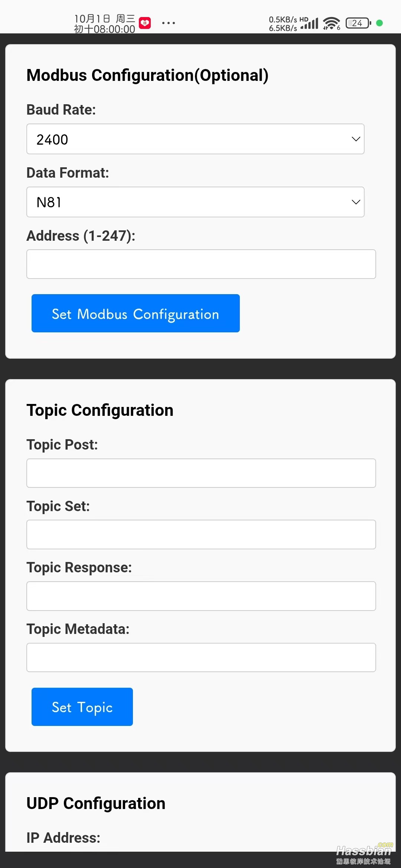Screen dimensions: 401x868
Task: Click the UDP Configuration heading
Action: (x=96, y=803)
